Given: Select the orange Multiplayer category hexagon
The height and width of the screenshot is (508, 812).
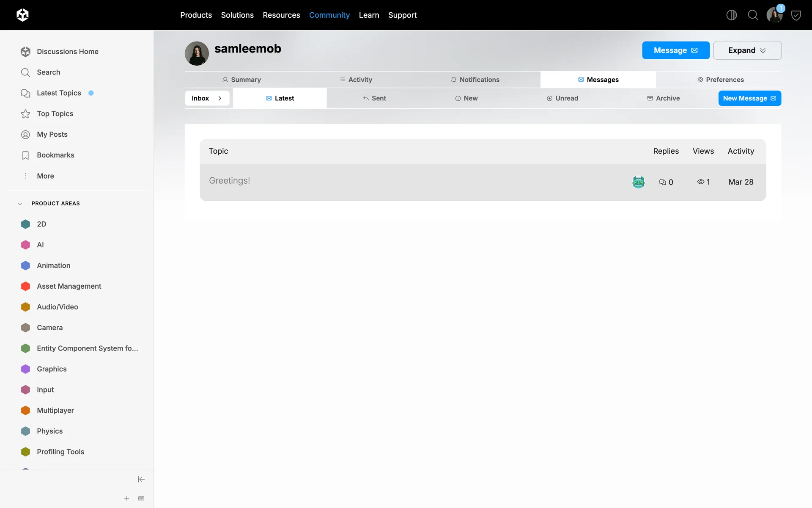Looking at the screenshot, I should click(x=25, y=410).
